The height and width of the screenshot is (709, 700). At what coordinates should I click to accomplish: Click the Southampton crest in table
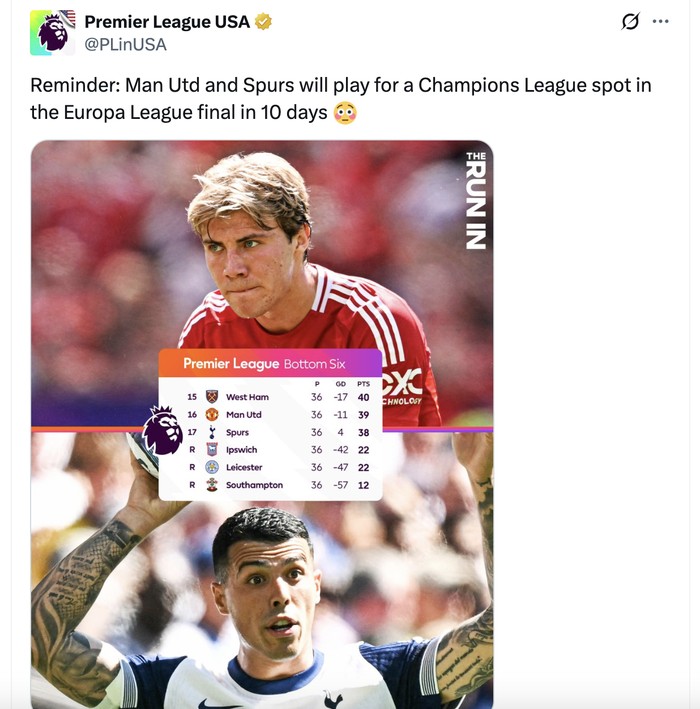(x=212, y=485)
